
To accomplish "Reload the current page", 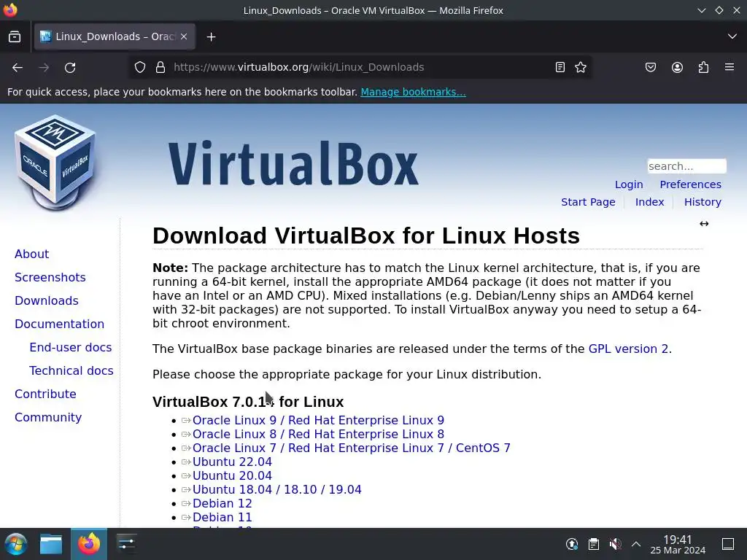I will (x=70, y=67).
